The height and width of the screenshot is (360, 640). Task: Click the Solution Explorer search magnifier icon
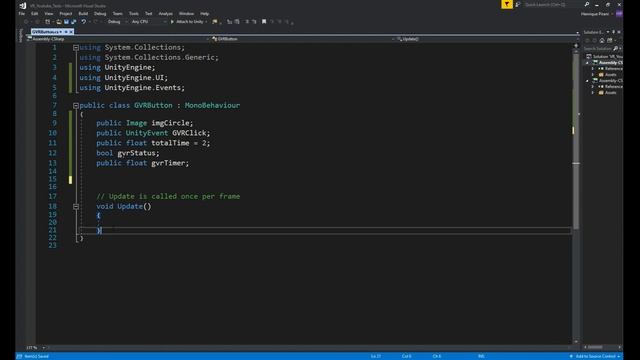616,49
